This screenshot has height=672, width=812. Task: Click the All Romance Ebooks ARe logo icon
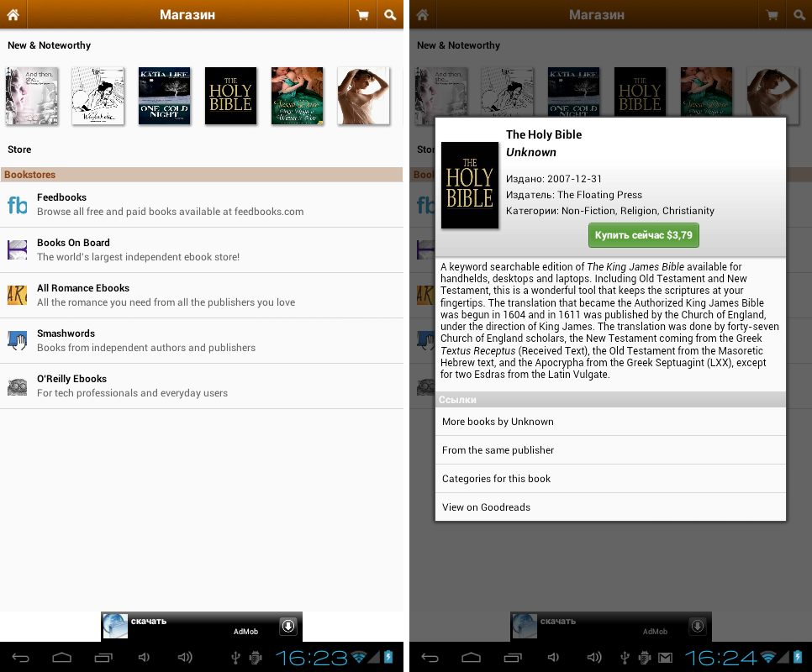tap(17, 296)
